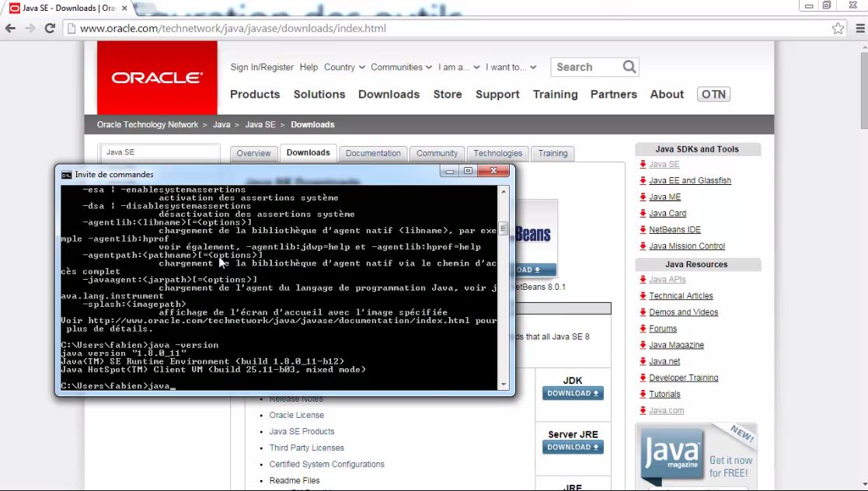Open the Developer Training link
Screen dimensions: 868x491
point(684,378)
